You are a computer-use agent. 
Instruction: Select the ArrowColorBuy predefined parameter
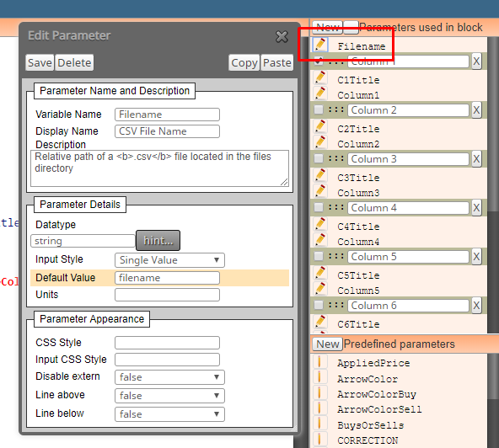pos(377,394)
